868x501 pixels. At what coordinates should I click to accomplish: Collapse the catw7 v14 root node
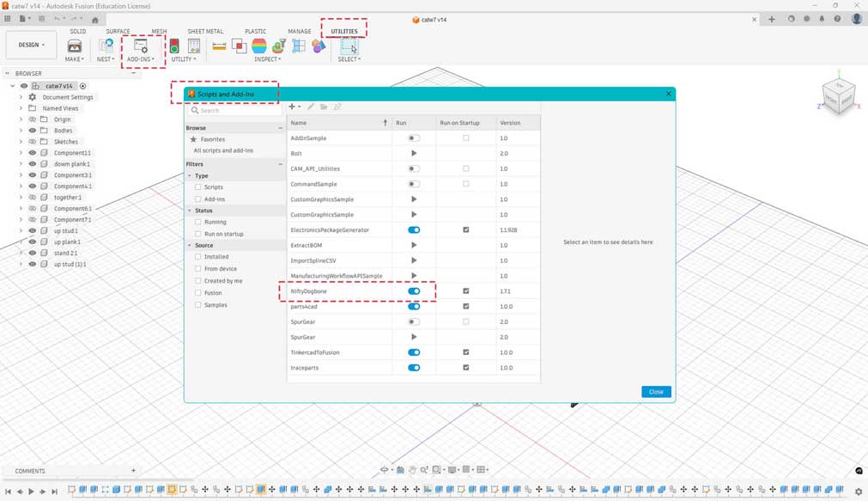12,86
